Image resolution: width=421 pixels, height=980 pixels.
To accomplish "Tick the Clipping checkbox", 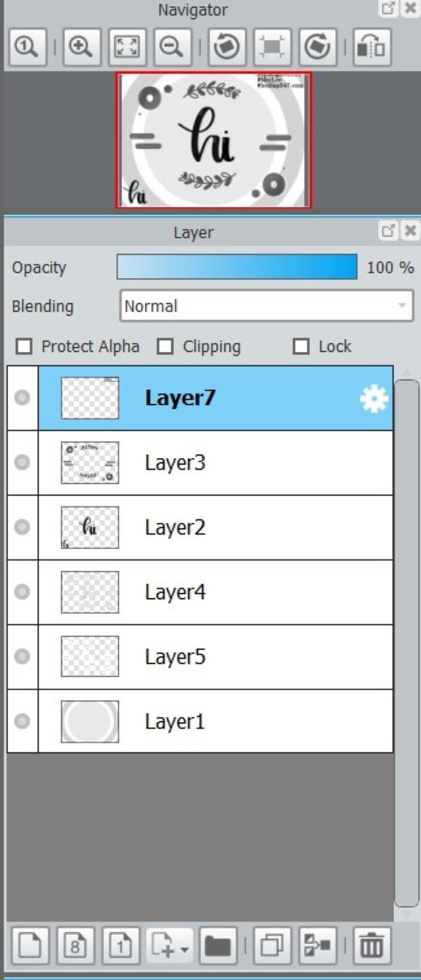I will [165, 346].
